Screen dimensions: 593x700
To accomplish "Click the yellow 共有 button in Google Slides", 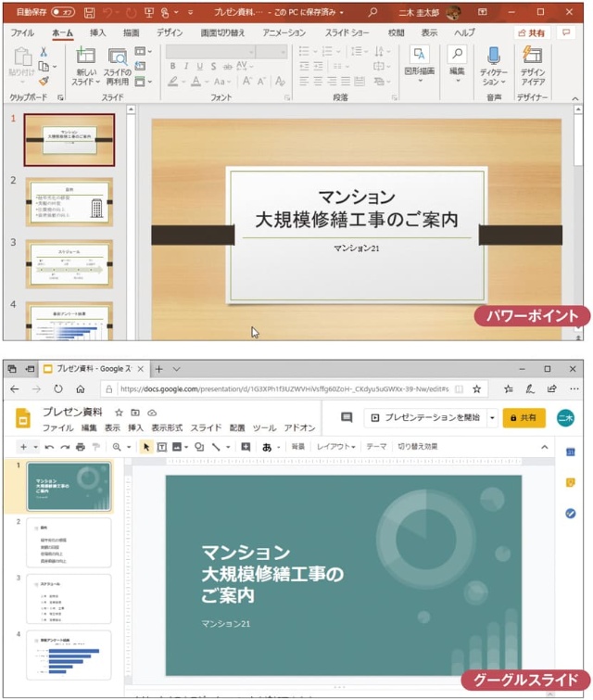I will (524, 418).
